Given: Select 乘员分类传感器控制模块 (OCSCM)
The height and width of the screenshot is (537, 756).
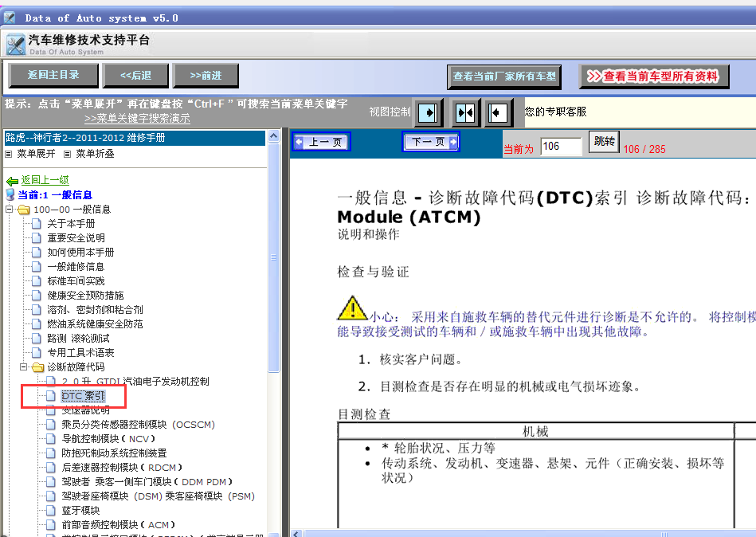Looking at the screenshot, I should click(138, 425).
